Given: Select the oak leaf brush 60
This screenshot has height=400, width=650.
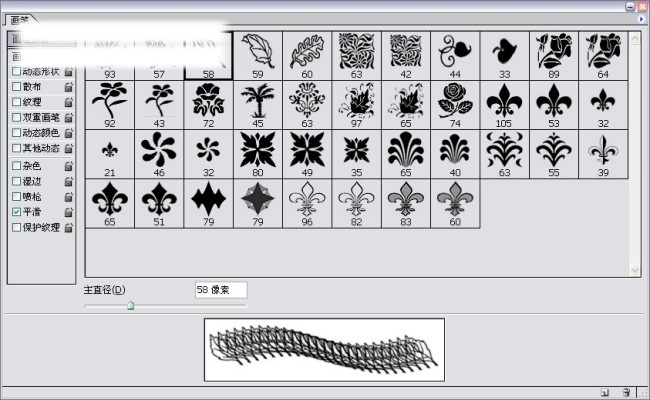Looking at the screenshot, I should (x=307, y=56).
